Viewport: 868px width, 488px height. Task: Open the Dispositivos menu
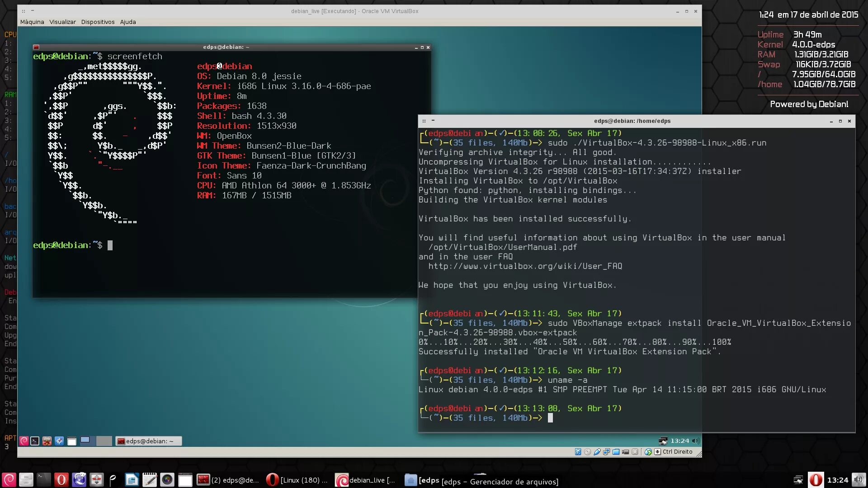point(98,22)
